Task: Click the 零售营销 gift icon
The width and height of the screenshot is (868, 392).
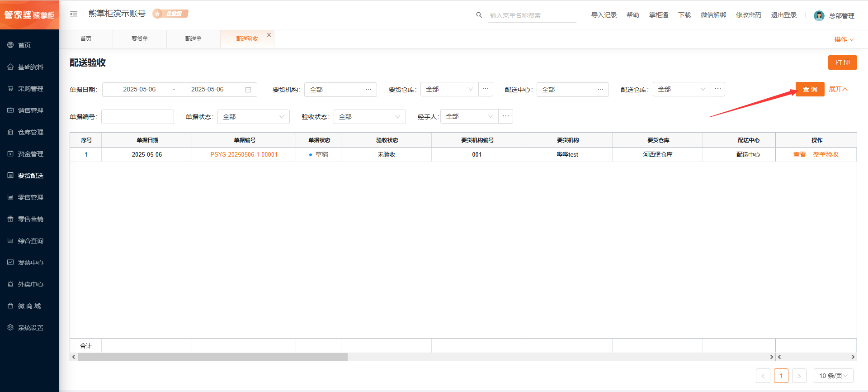Action: click(x=10, y=219)
